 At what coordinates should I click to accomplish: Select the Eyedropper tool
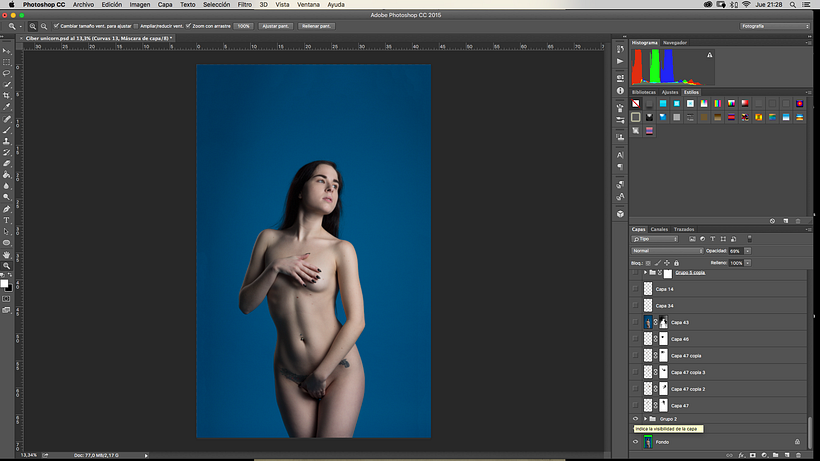click(6, 107)
